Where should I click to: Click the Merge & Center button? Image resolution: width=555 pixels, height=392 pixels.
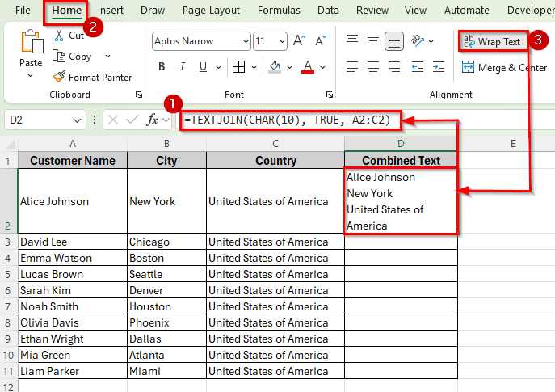click(505, 67)
